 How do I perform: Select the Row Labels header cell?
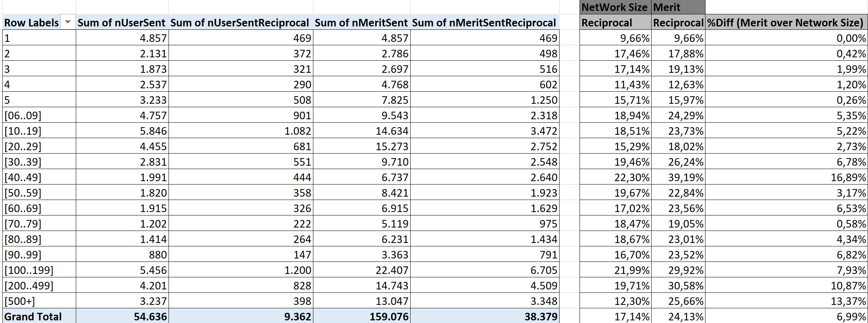tap(39, 23)
